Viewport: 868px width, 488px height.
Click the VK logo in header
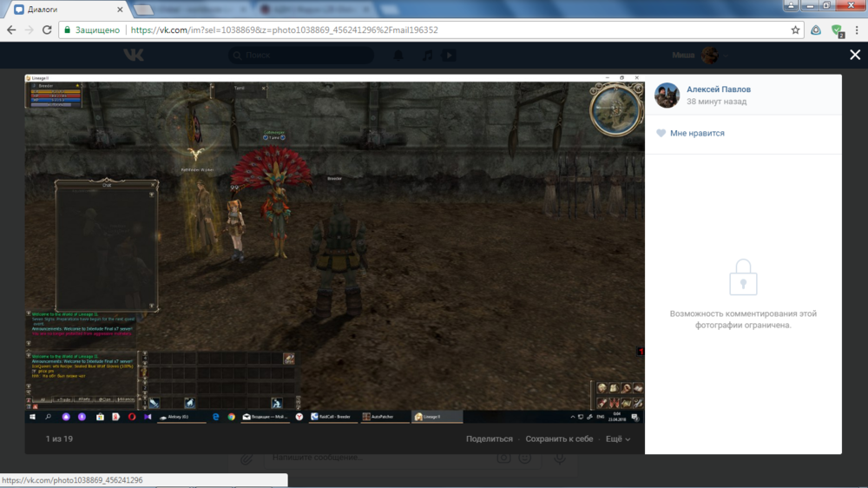pos(133,56)
